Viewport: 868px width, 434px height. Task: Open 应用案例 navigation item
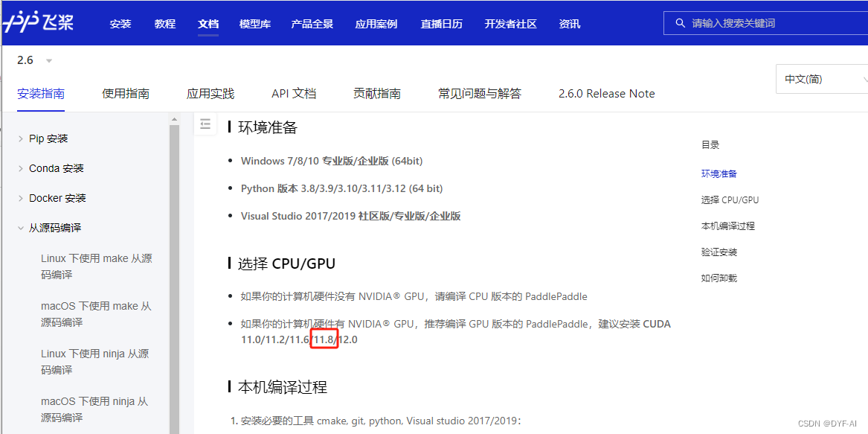[376, 24]
